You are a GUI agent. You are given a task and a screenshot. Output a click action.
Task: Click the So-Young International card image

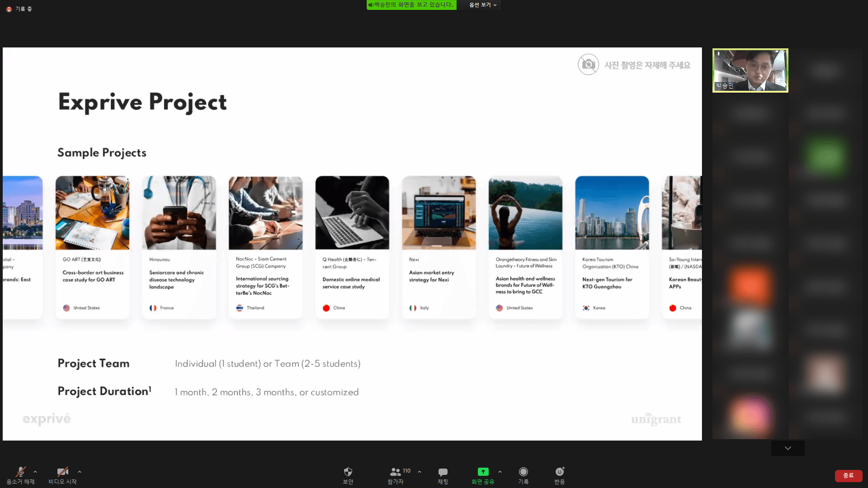point(682,213)
